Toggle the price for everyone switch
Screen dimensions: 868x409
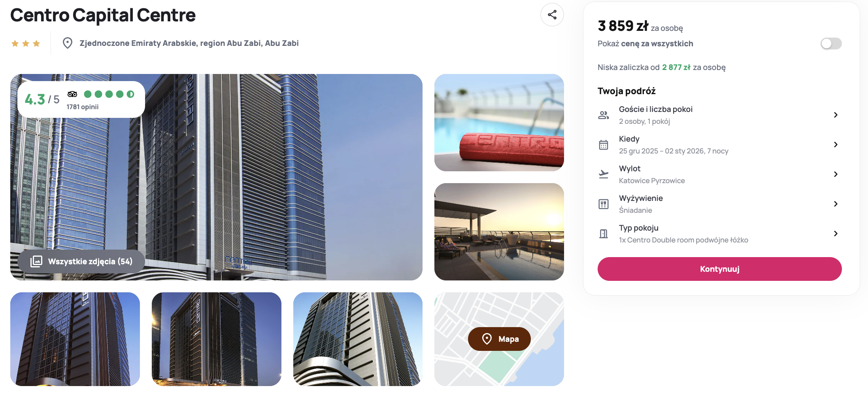click(831, 44)
